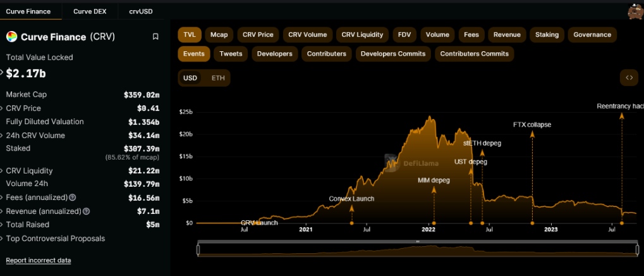Click the Market Cap value $359.02m

tap(142, 95)
